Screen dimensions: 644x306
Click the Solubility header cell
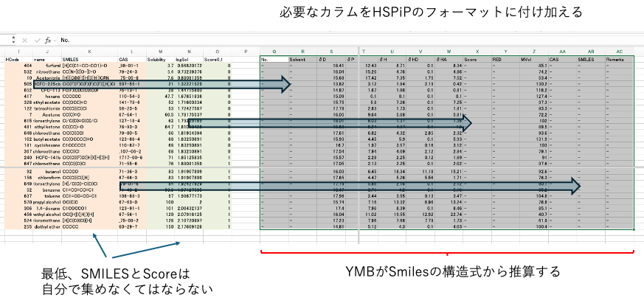[156, 58]
